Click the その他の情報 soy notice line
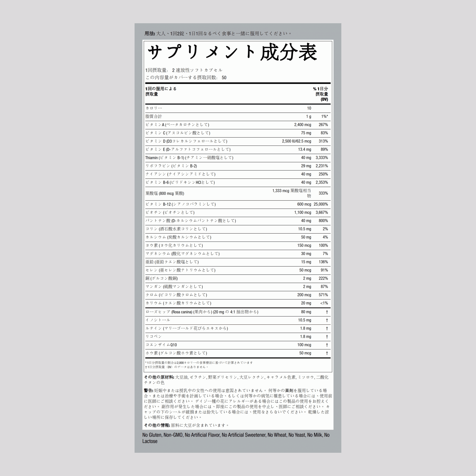The image size is (476, 476). click(187, 425)
